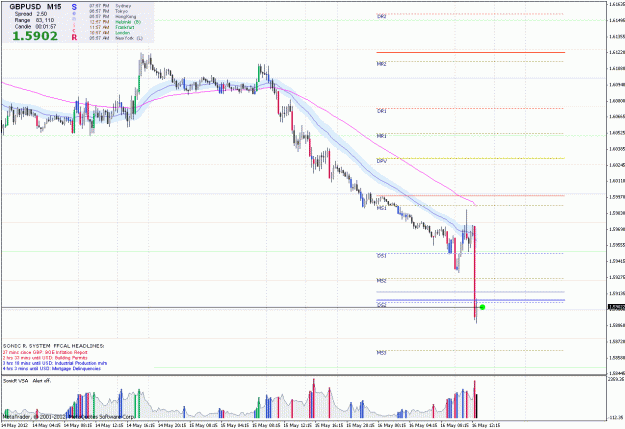Select the BOE Inflation Report headline
Image resolution: width=625 pixels, height=429 pixels.
[x=45, y=352]
